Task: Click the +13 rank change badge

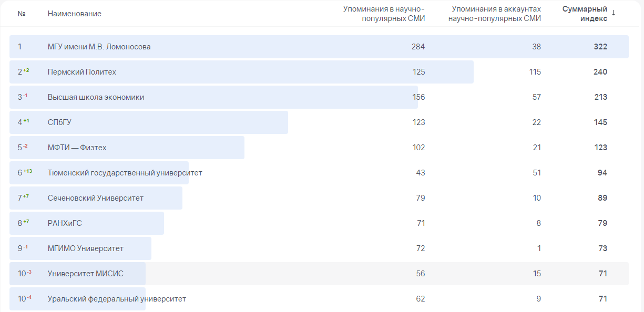Action: (27, 171)
